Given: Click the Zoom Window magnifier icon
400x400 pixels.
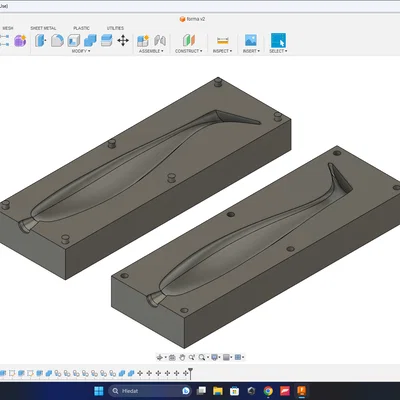Looking at the screenshot, I should point(192,357).
